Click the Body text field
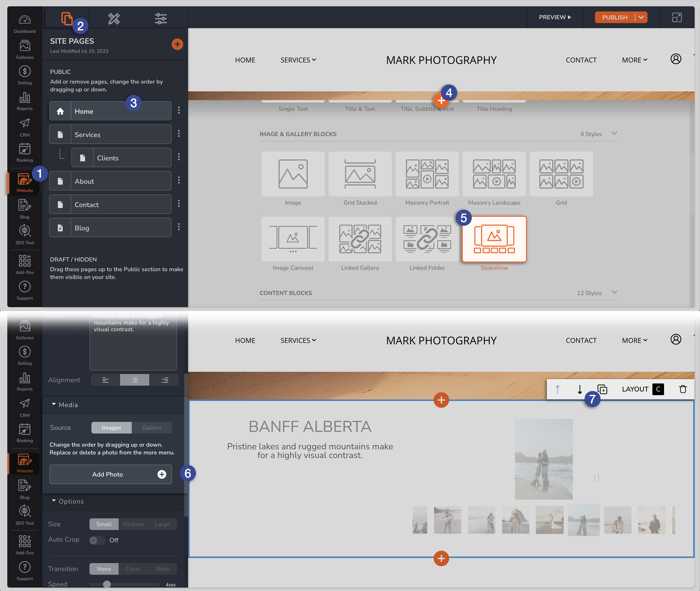This screenshot has height=591, width=700. pyautogui.click(x=133, y=341)
